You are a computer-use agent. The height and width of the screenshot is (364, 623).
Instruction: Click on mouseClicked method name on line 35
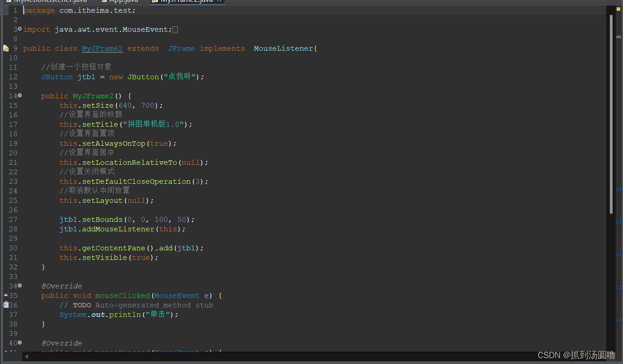(122, 296)
